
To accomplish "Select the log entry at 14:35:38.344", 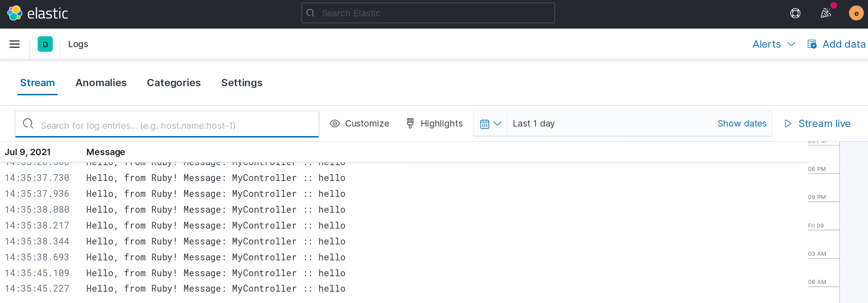I will click(404, 241).
